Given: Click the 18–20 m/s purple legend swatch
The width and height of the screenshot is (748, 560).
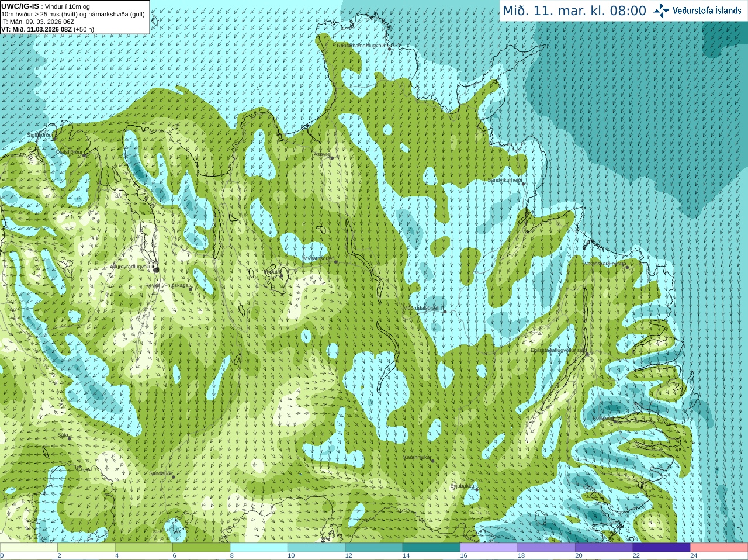Looking at the screenshot, I should [x=546, y=548].
